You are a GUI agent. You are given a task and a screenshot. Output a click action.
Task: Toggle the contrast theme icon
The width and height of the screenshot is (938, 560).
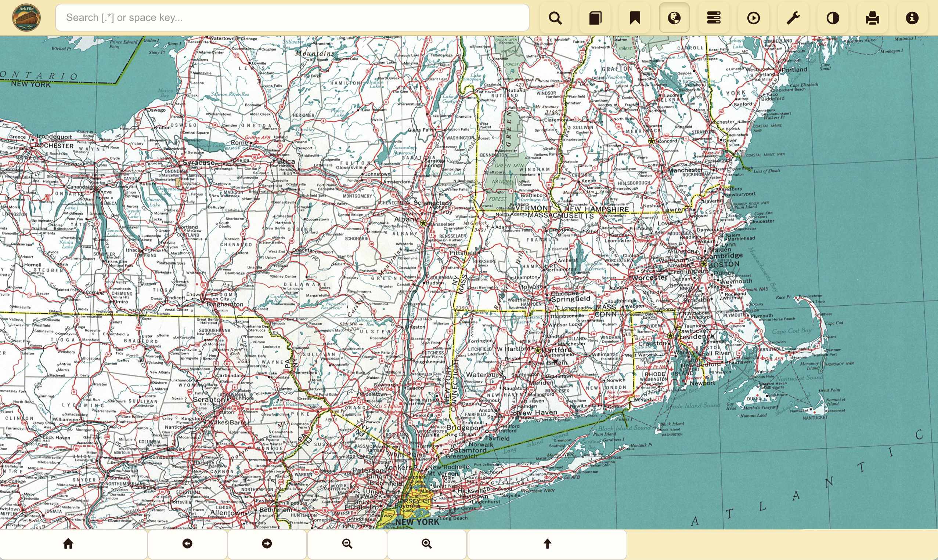click(833, 18)
